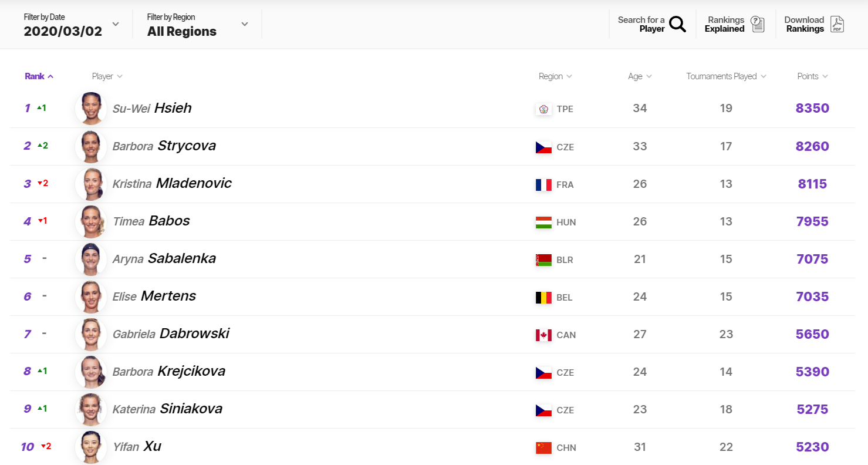
Task: Sort by the Player column header
Action: (107, 76)
